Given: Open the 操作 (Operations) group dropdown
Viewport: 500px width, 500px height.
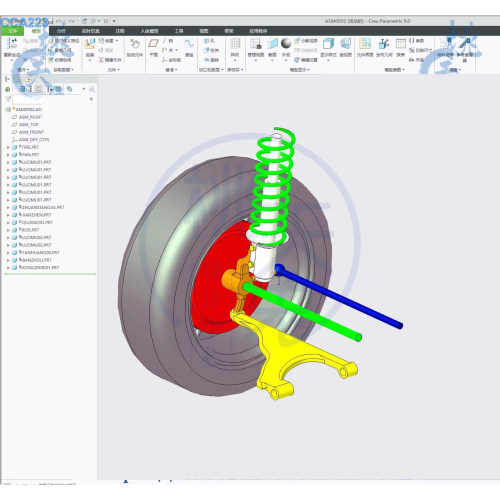Looking at the screenshot, I should [x=23, y=70].
